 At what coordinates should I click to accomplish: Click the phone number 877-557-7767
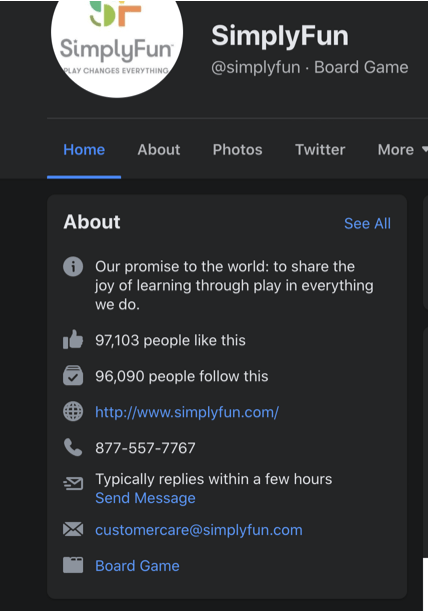point(145,448)
